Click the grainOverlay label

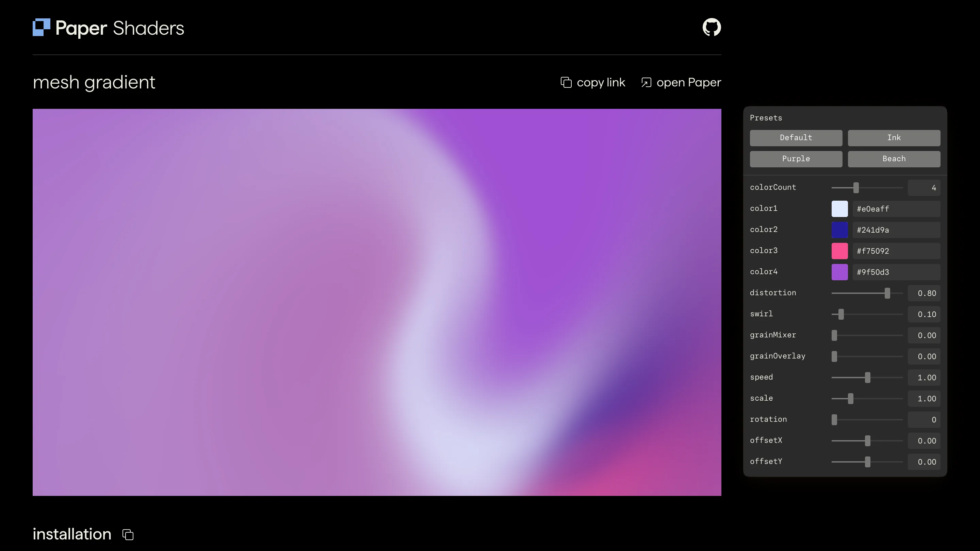[778, 356]
